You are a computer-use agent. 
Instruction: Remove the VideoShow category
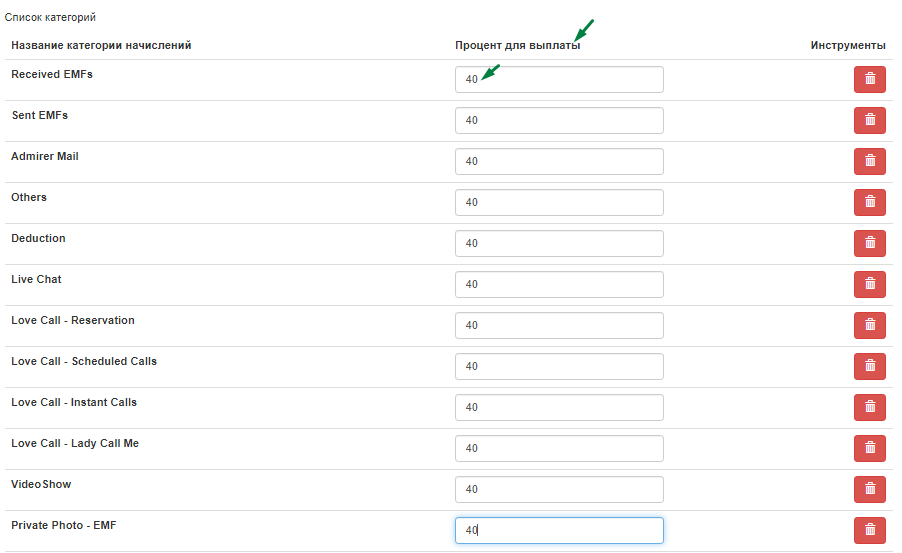869,489
